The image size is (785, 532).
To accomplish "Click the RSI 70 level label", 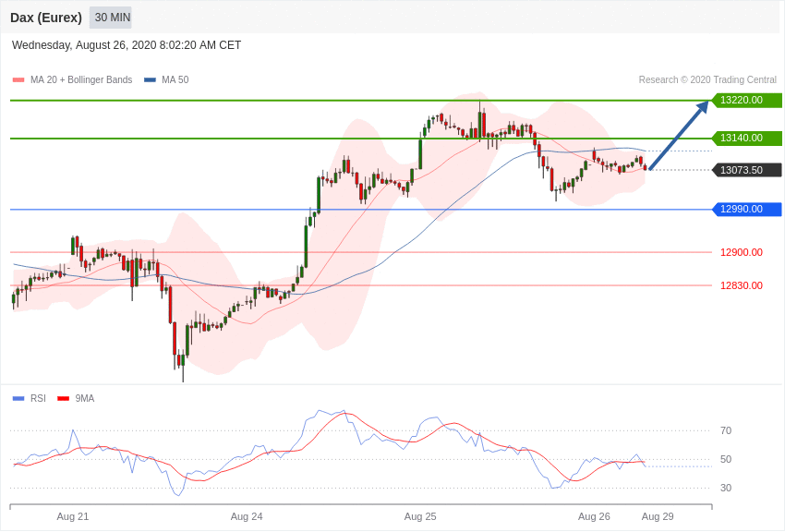I will click(725, 431).
